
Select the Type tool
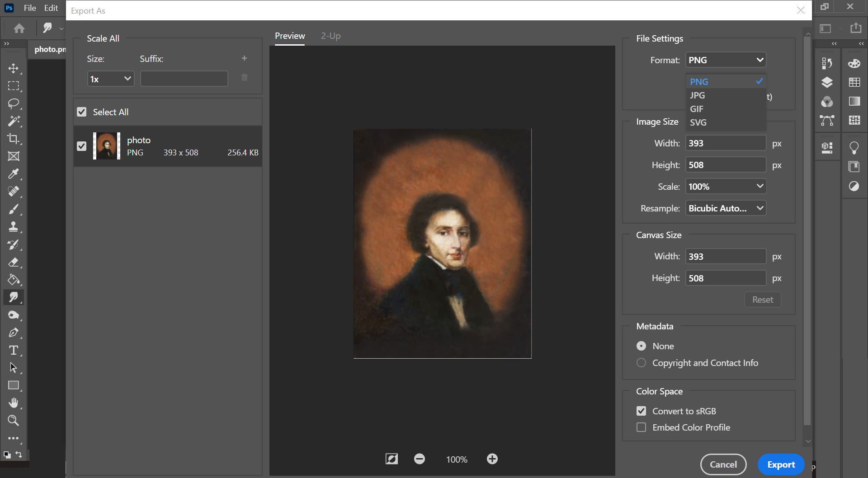coord(14,350)
